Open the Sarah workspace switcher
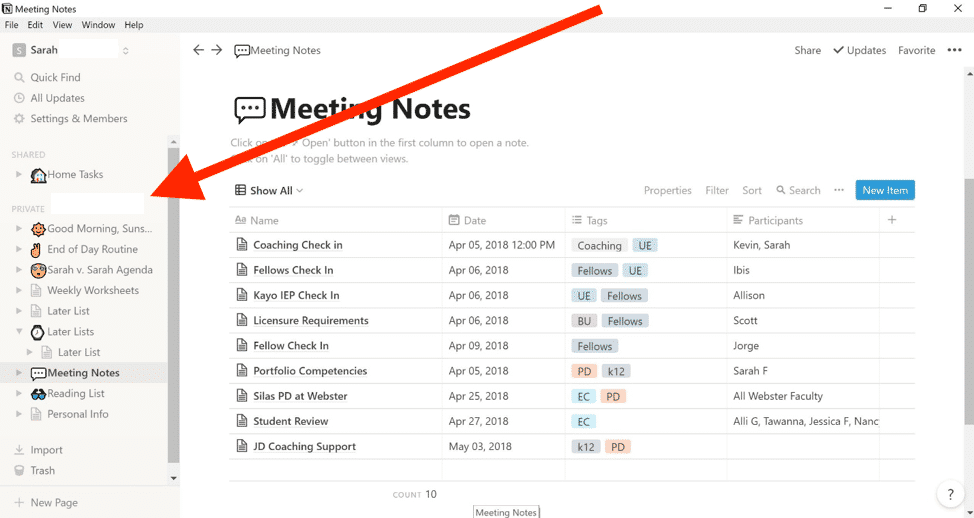Viewport: 974px width, 518px height. (70, 50)
